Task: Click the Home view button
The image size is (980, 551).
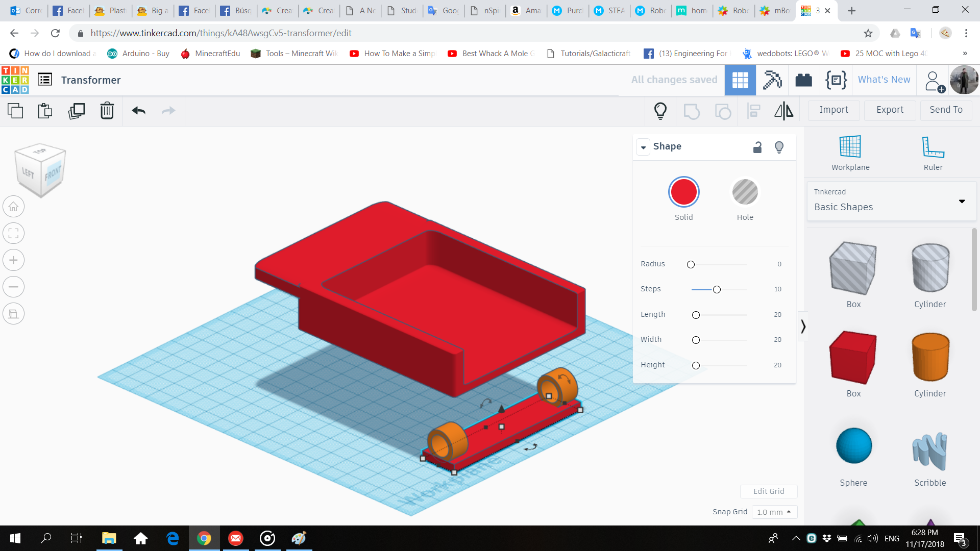Action: [x=14, y=207]
